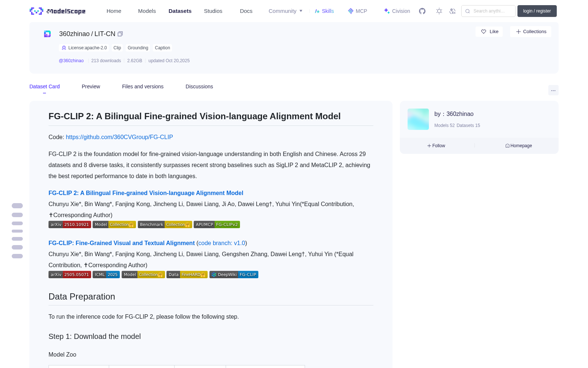Open the code branch: v1.0 link
The height and width of the screenshot is (368, 588).
(222, 243)
